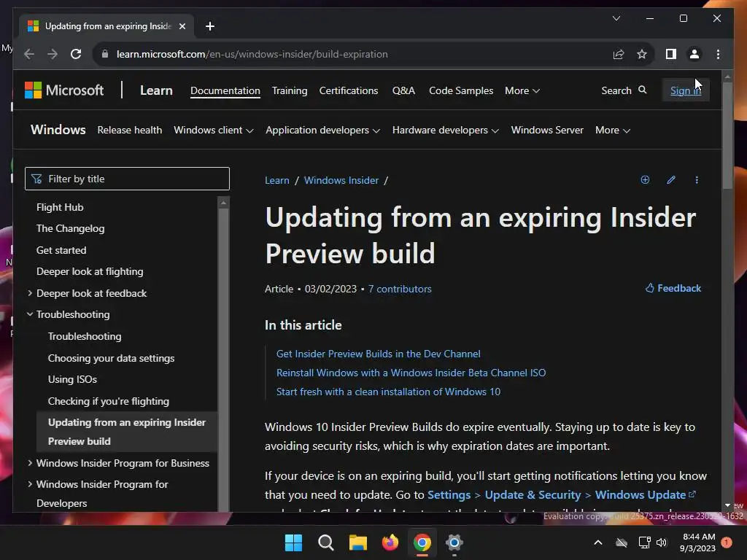Show hidden system tray icons

(598, 542)
